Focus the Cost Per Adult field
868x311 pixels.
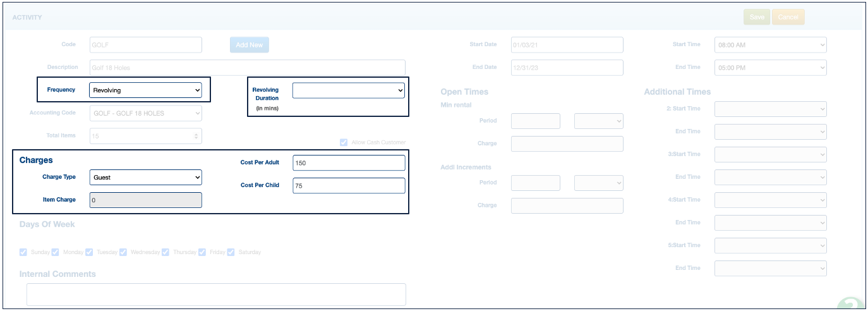click(349, 163)
